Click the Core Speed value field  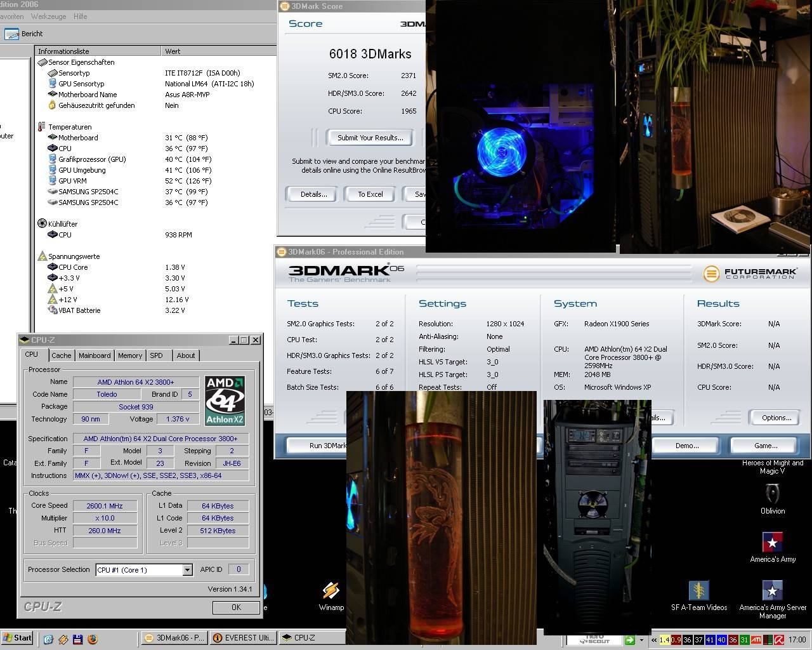click(x=105, y=506)
